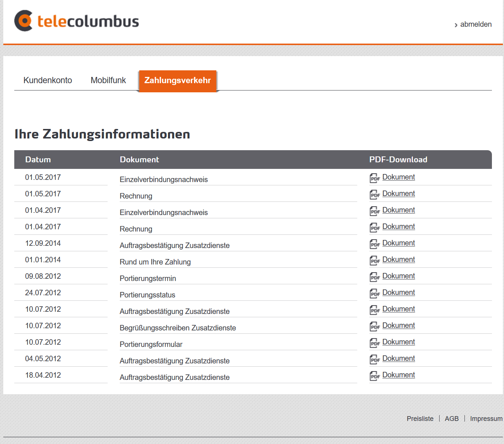
Task: Click PDF icon for 01.04.2017 Rechnung
Action: click(x=374, y=227)
